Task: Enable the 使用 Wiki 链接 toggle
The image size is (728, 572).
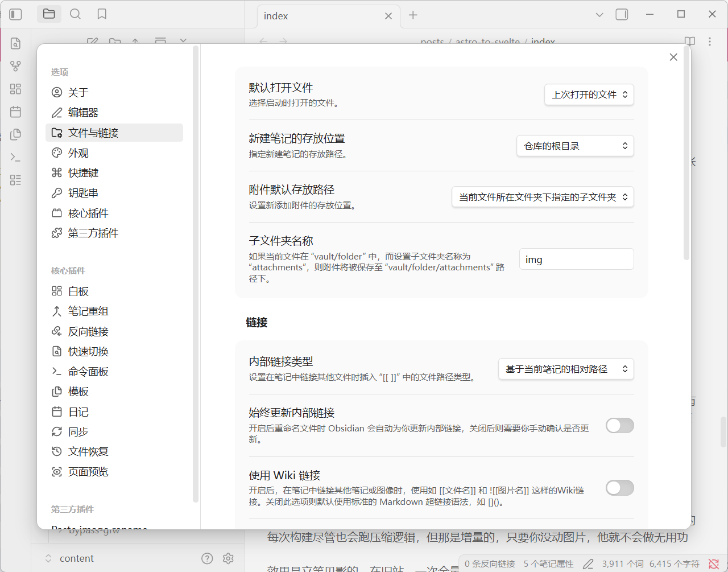Action: (x=619, y=488)
